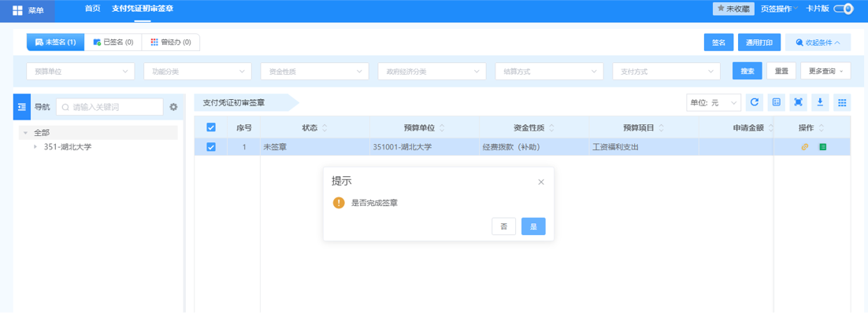The width and height of the screenshot is (868, 313).
Task: Go to 首页 tab
Action: coord(92,9)
